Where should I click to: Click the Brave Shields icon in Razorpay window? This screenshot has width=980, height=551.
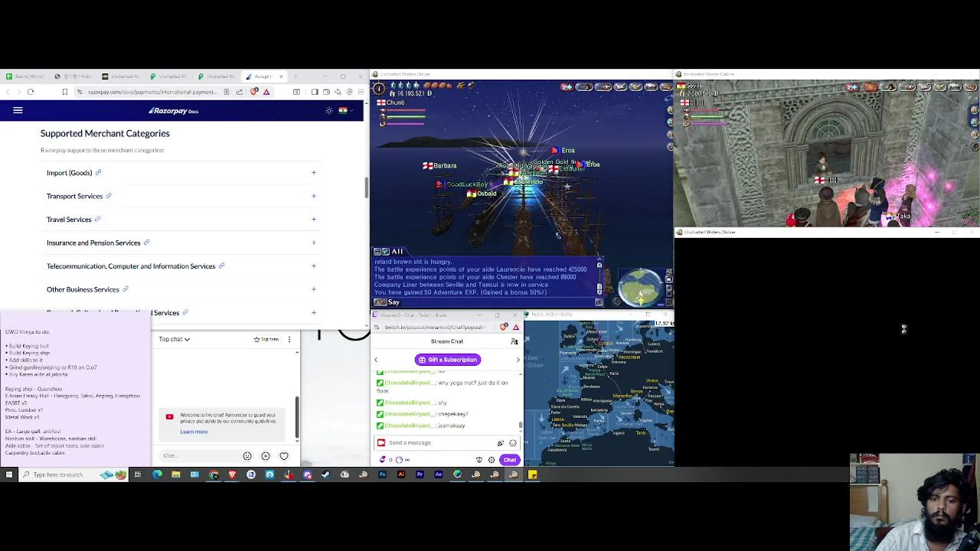point(254,92)
